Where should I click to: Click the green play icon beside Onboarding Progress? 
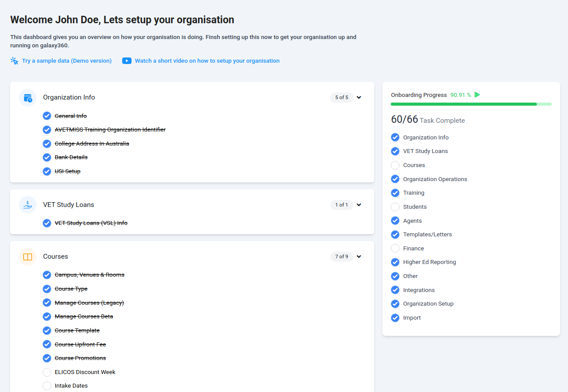point(477,95)
